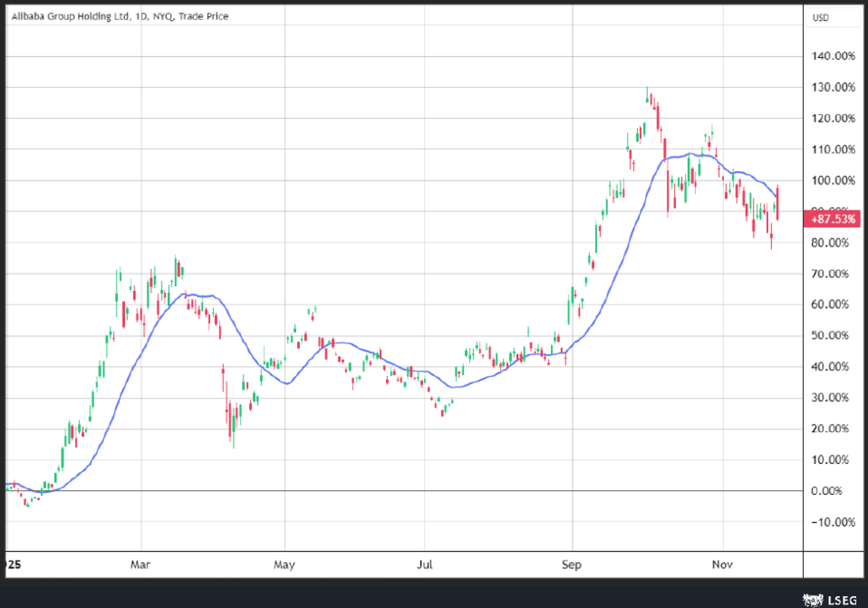Choose the Sep time axis label
Screen dimensions: 868x608
point(572,565)
